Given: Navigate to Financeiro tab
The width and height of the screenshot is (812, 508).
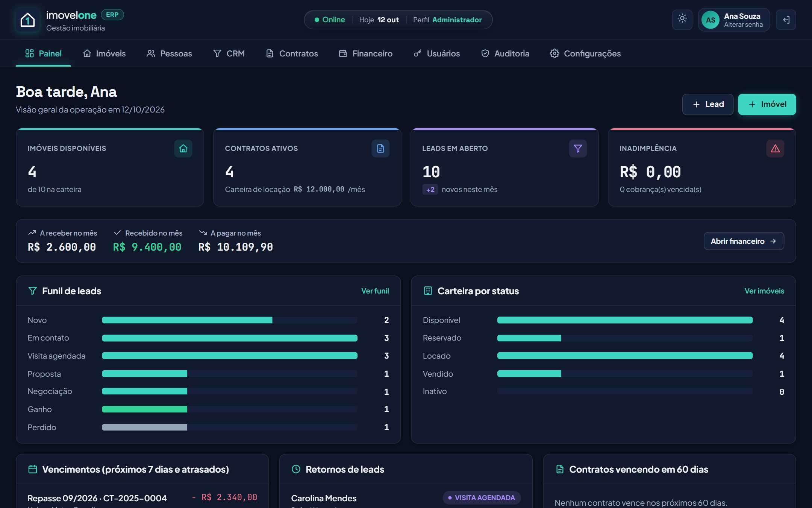Looking at the screenshot, I should (365, 53).
